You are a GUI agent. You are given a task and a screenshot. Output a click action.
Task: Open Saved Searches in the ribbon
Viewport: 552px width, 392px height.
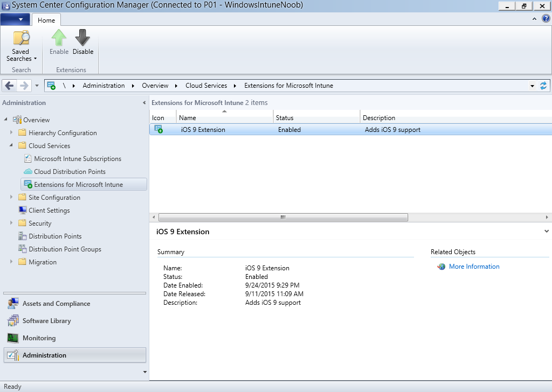21,46
